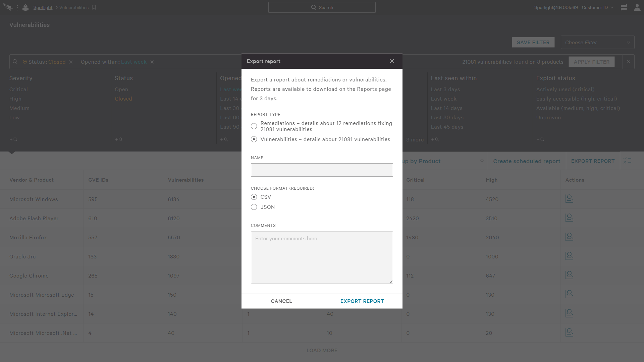Screen dimensions: 644x362
Task: Sort by High column header
Action: coord(491,180)
